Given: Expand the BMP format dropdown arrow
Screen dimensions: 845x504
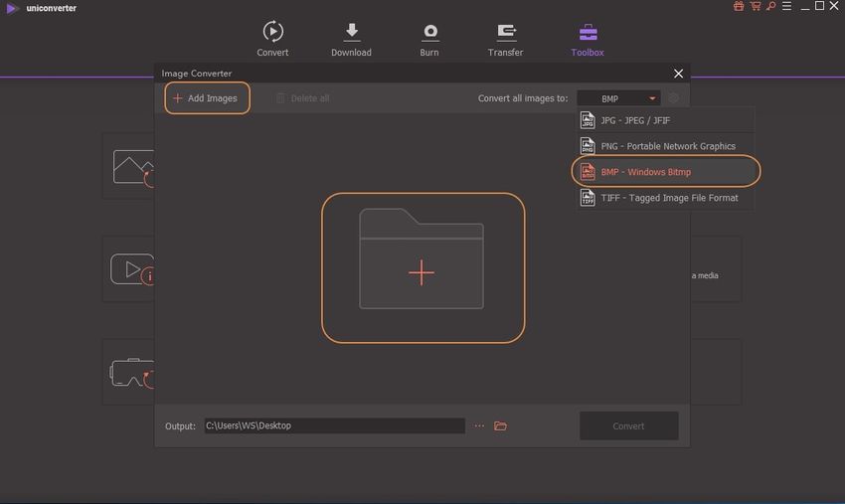Looking at the screenshot, I should pos(652,98).
